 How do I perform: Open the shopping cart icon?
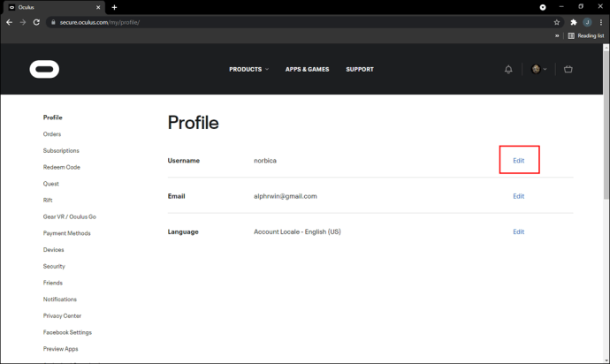568,69
